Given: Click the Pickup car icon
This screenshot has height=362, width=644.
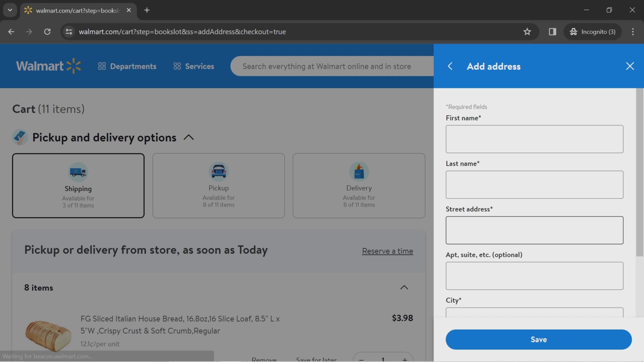Looking at the screenshot, I should coord(219,171).
